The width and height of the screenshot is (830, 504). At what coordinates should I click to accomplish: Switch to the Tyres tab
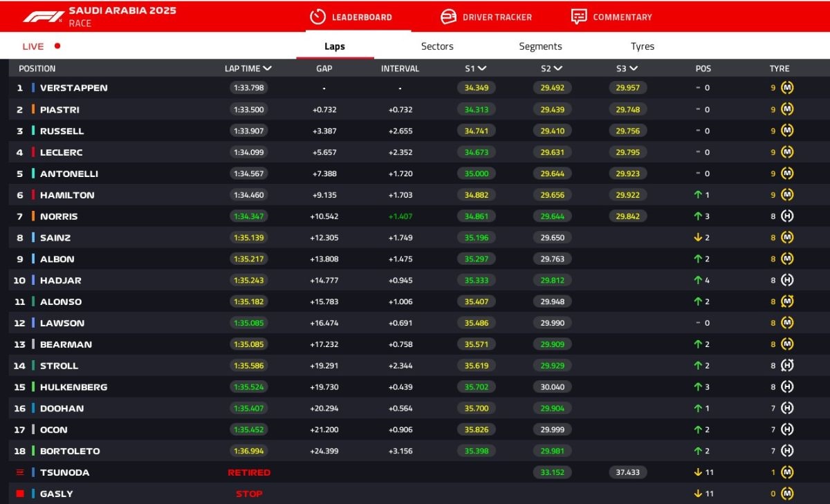pos(642,46)
